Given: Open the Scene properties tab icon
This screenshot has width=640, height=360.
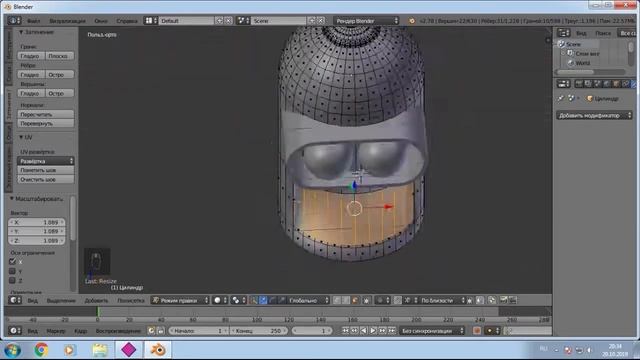Looking at the screenshot, I should pos(598,84).
